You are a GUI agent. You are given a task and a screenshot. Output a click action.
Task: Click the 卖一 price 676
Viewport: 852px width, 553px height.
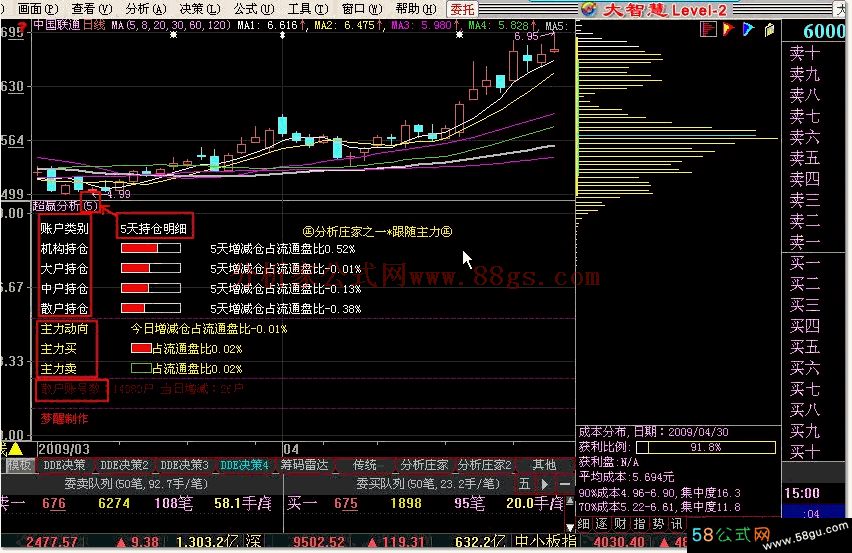pos(54,504)
